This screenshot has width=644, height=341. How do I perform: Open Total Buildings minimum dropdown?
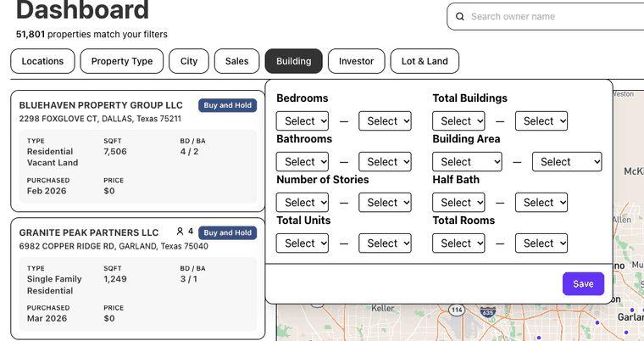click(x=458, y=121)
